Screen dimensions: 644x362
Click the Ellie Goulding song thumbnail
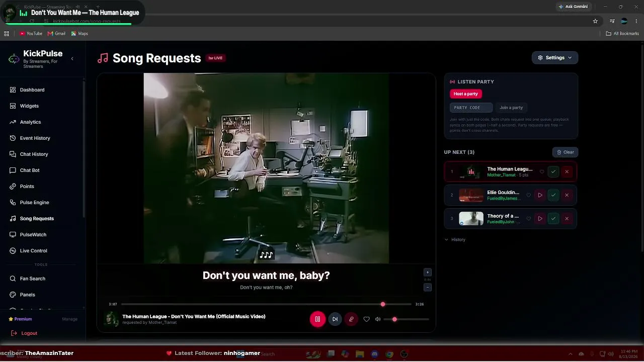(471, 195)
